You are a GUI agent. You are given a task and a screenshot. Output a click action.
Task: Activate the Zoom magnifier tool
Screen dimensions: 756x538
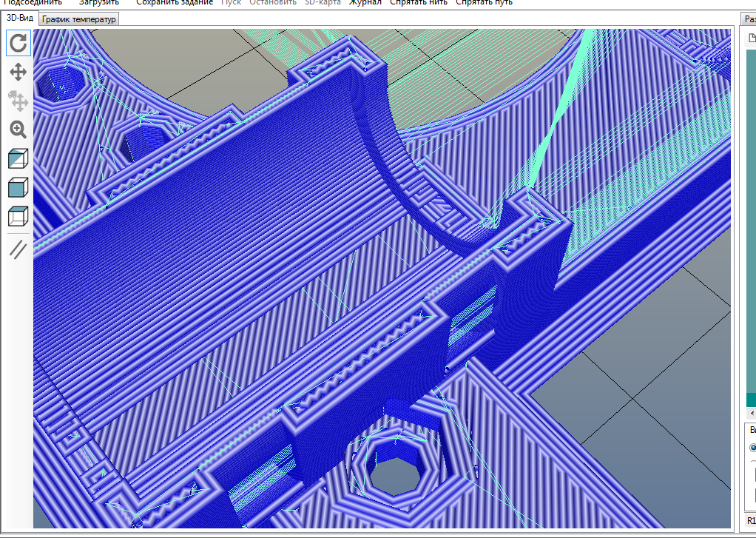tap(18, 130)
